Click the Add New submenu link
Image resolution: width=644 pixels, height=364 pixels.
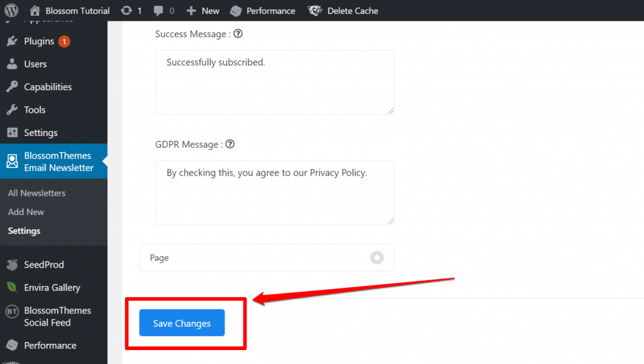tap(26, 212)
